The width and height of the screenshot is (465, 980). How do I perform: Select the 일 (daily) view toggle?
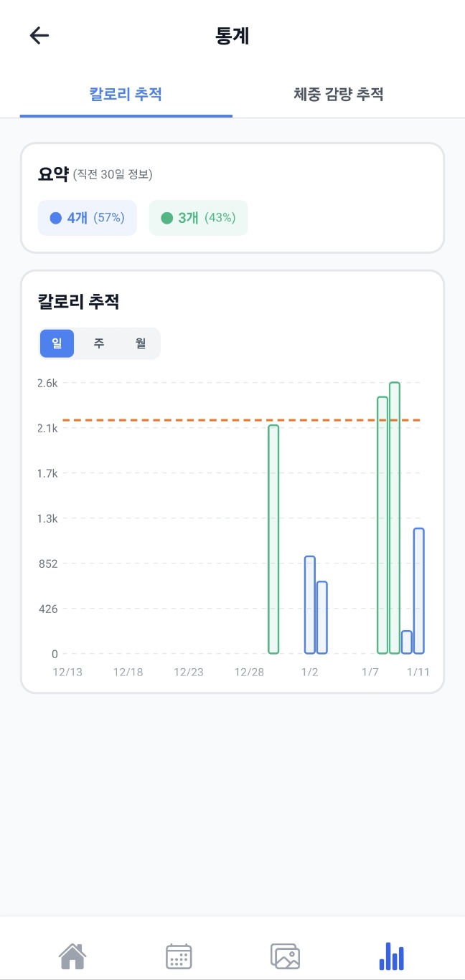57,343
